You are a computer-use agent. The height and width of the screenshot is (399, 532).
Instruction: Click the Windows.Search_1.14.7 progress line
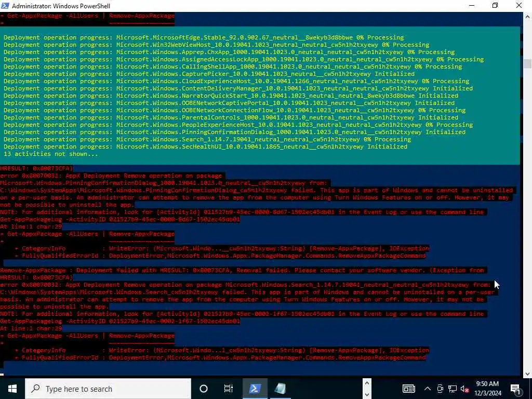[207, 139]
